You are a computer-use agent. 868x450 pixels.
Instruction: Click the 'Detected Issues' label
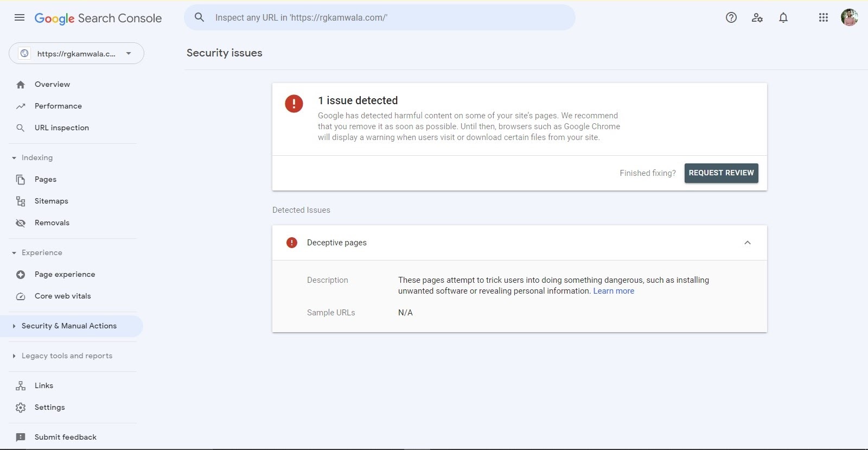tap(301, 210)
